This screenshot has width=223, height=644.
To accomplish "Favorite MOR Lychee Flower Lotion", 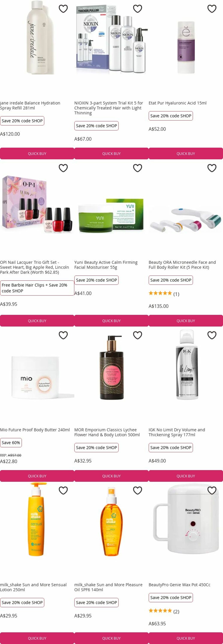I will pos(138,335).
